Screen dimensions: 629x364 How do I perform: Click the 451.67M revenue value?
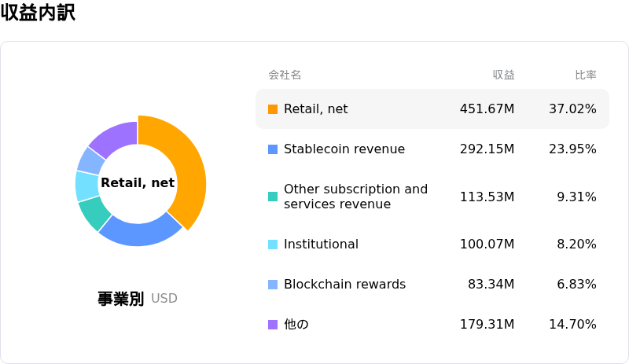coord(487,108)
